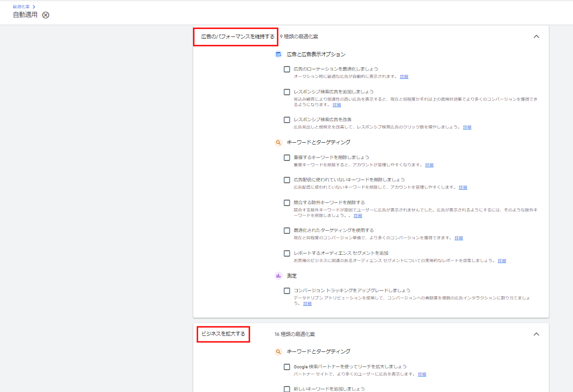The height and width of the screenshot is (392, 573).
Task: Select 重複するキーワードを削除しましょう checkbox
Action: tap(287, 158)
